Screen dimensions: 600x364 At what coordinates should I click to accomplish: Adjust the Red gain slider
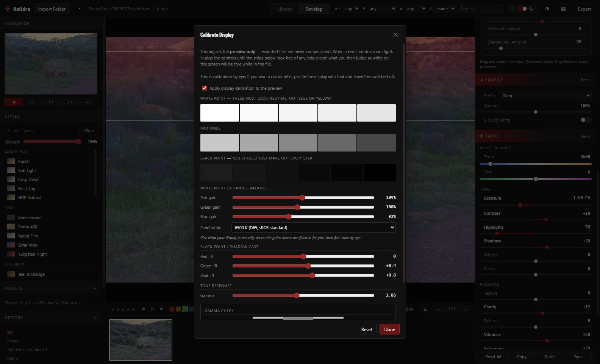point(303,198)
